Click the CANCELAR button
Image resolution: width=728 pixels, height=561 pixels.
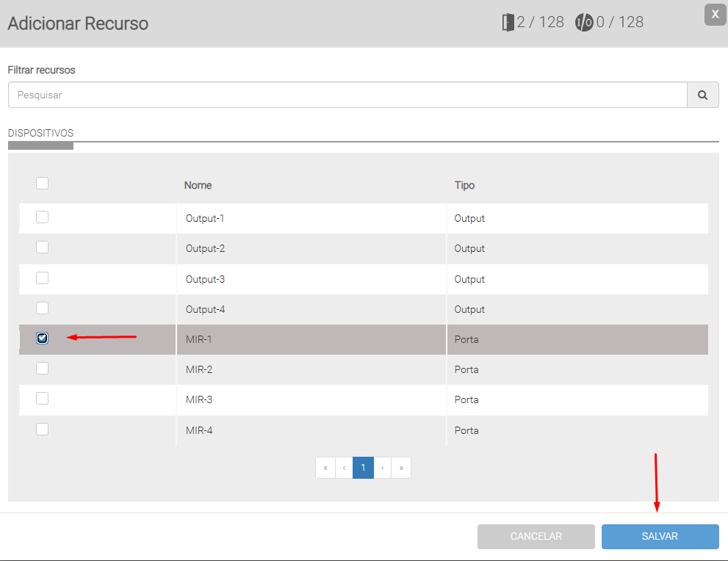[x=536, y=537]
